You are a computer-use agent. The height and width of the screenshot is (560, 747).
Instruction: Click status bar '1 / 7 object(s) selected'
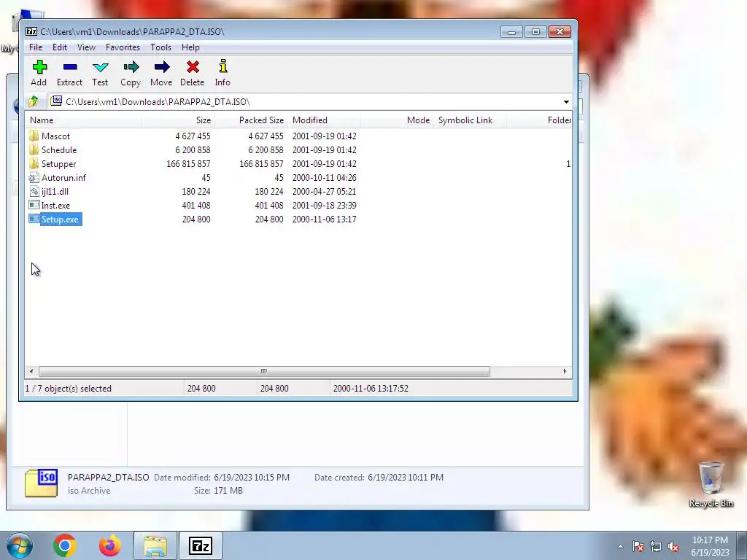pos(68,389)
